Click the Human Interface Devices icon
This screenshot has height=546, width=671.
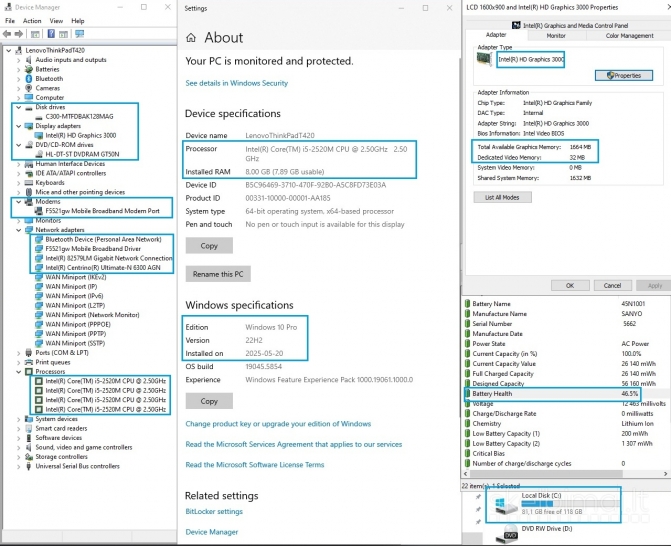29,164
